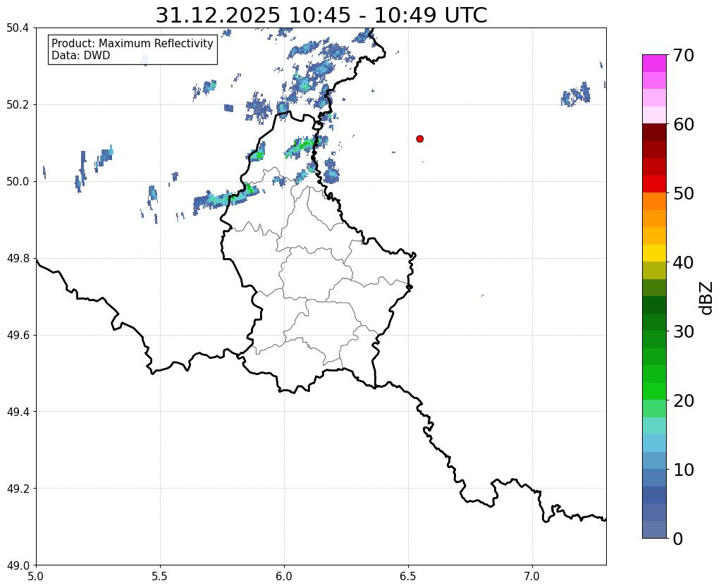Click the latitude tick label "49.6"
721x588 pixels.
(18, 335)
